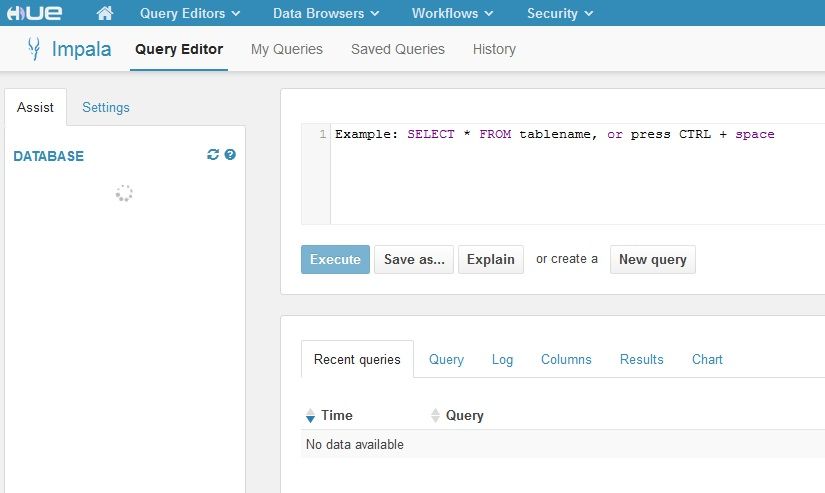Screen dimensions: 825x493
Task: Open the Saved Queries page
Action: [398, 49]
